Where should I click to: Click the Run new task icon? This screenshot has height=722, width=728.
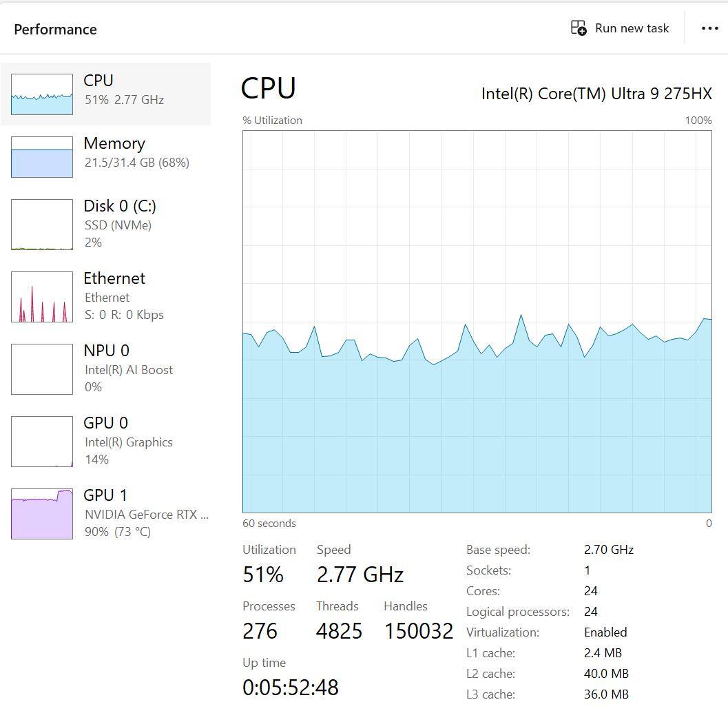(x=579, y=28)
